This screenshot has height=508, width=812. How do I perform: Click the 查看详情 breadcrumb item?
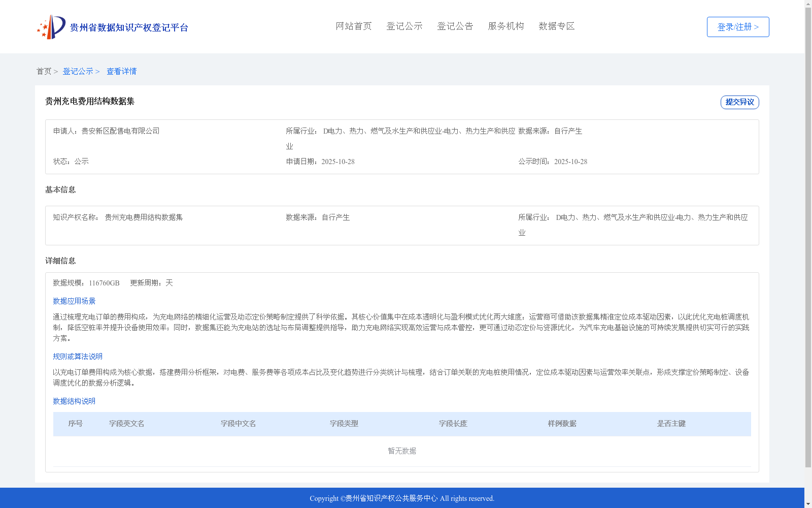click(x=122, y=71)
